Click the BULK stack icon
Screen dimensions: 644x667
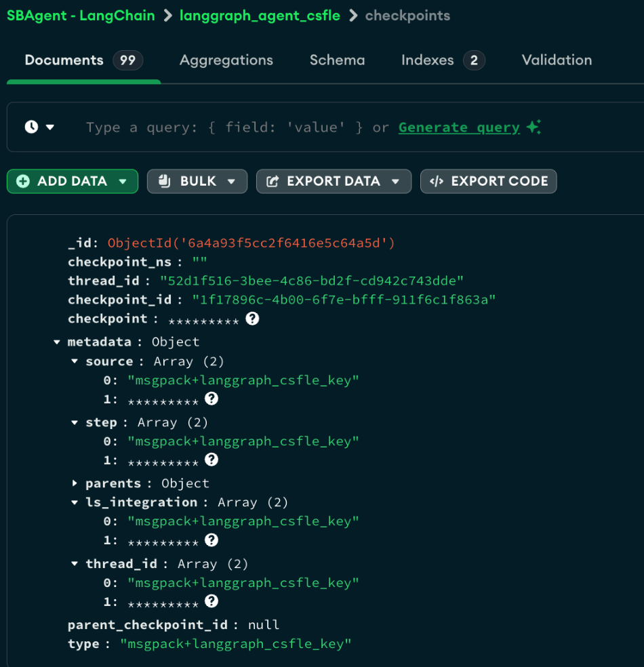coord(164,181)
